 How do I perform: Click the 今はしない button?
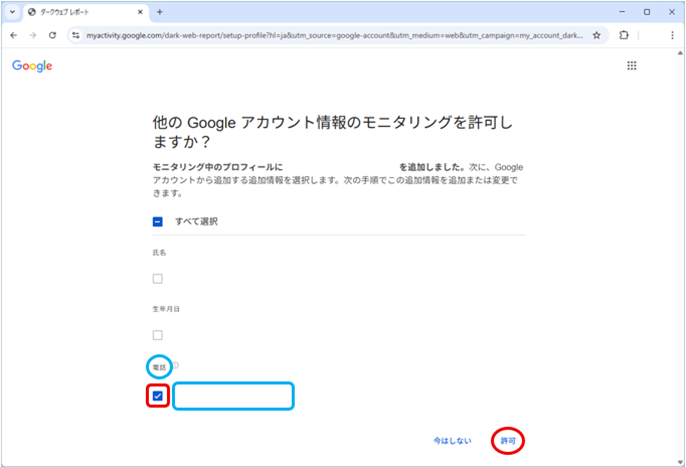451,440
